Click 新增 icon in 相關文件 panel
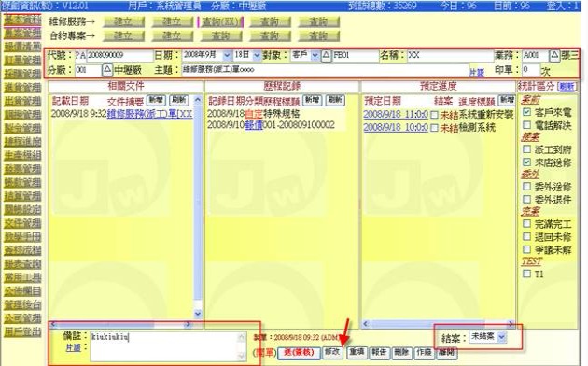This screenshot has height=366, width=588. (x=156, y=100)
